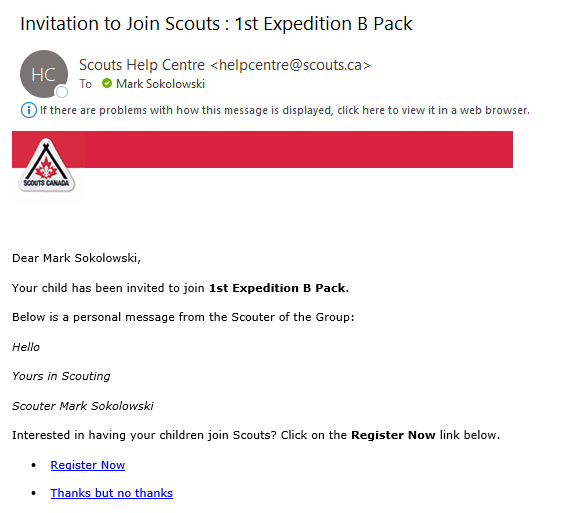Image resolution: width=570 pixels, height=513 pixels.
Task: Click the Scouts Canada logo badge
Action: click(47, 165)
